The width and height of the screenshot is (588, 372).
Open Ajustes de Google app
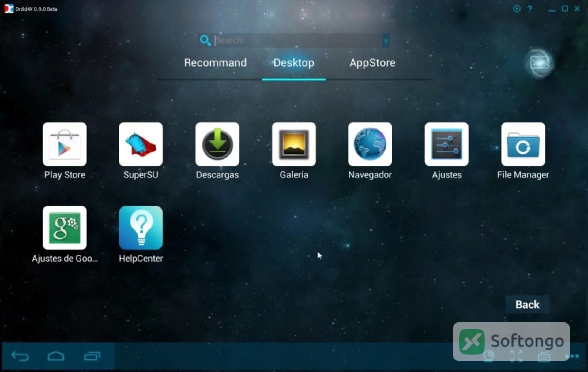[x=65, y=228]
